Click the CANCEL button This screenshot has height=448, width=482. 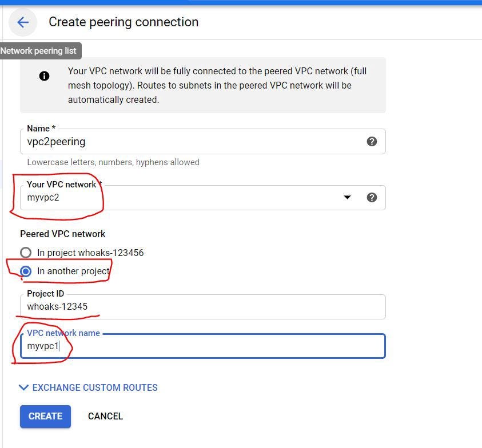pos(105,417)
